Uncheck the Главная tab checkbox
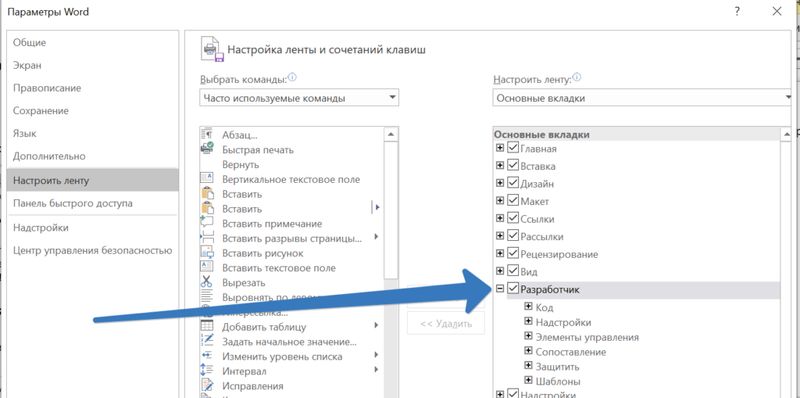 pos(513,148)
